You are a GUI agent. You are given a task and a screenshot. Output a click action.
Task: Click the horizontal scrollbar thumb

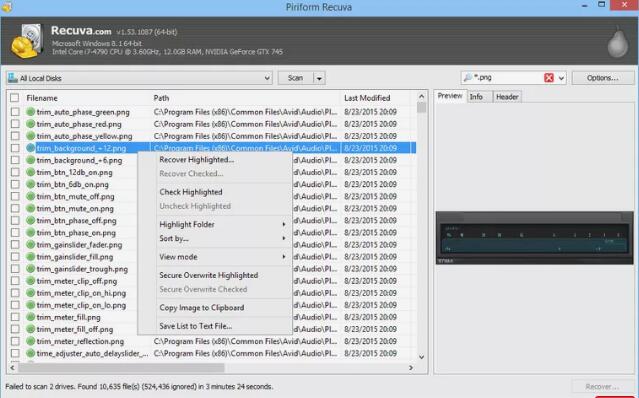point(121,367)
